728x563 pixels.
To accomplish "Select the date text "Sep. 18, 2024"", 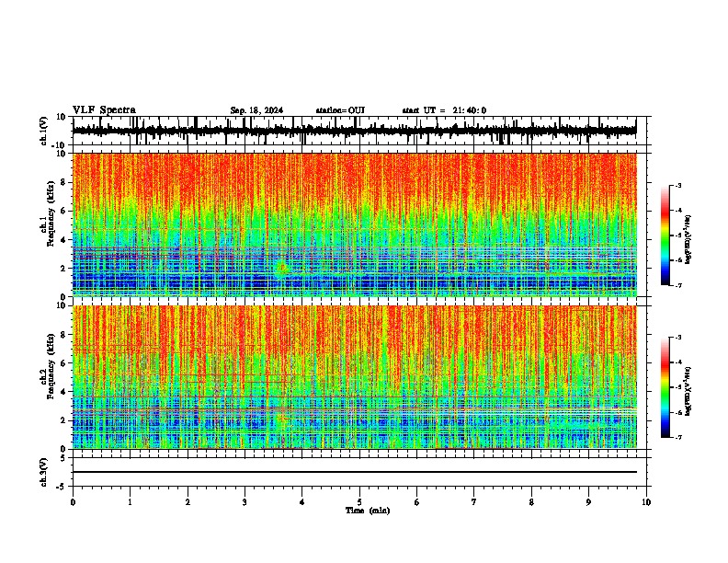I will [x=256, y=110].
